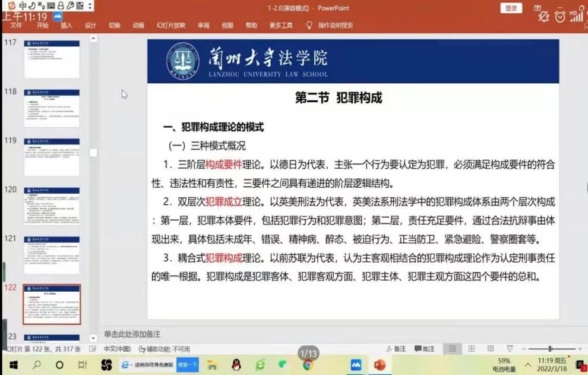
Task: Click the blue Tencent Meeting overlay icon
Action: tap(58, 17)
